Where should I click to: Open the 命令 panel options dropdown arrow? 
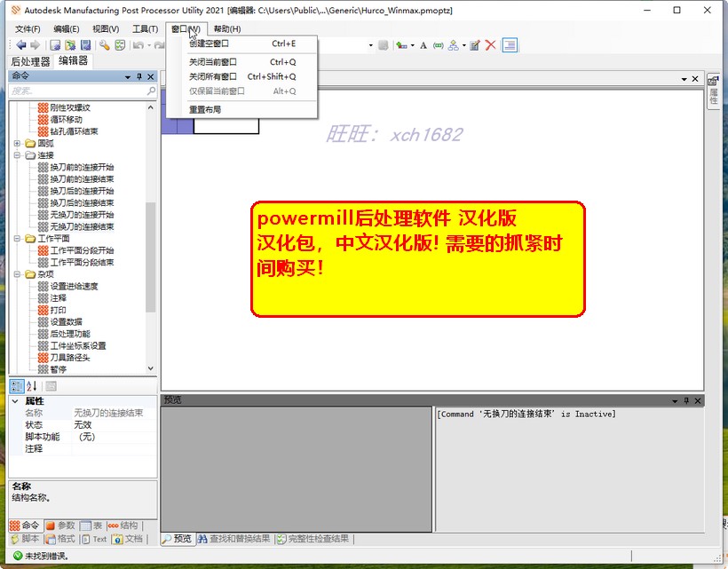[x=128, y=77]
